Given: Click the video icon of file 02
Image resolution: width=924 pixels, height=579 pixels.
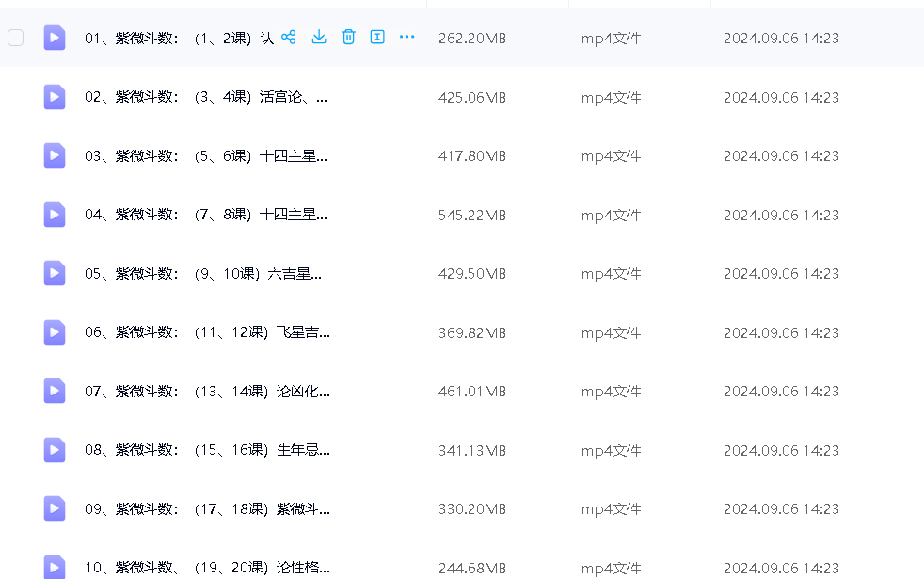Looking at the screenshot, I should [x=55, y=97].
